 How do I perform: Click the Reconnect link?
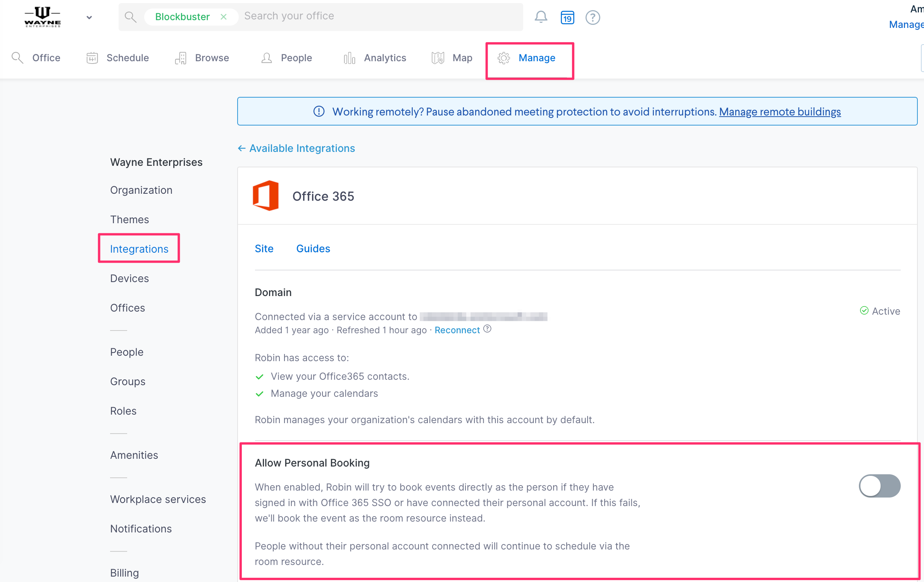[457, 330]
